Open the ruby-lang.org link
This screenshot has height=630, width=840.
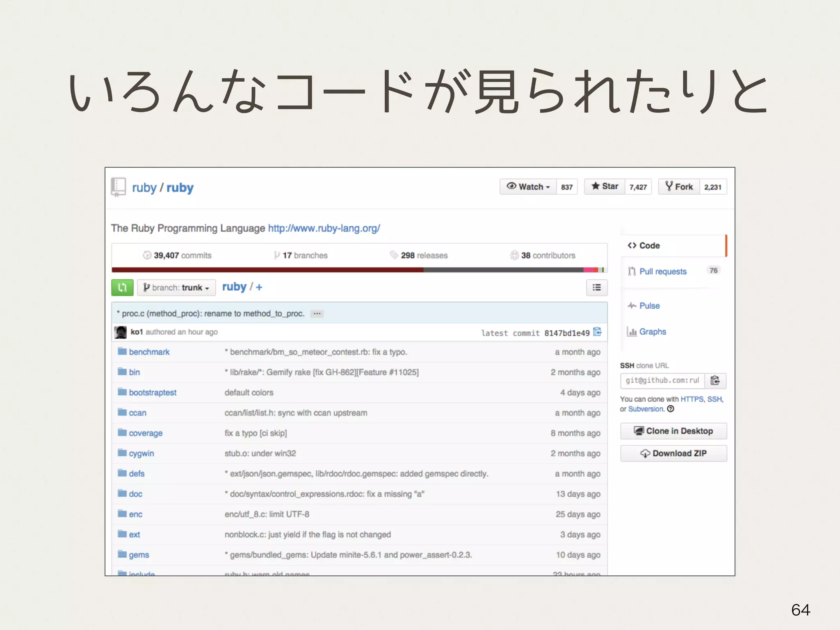coord(324,228)
